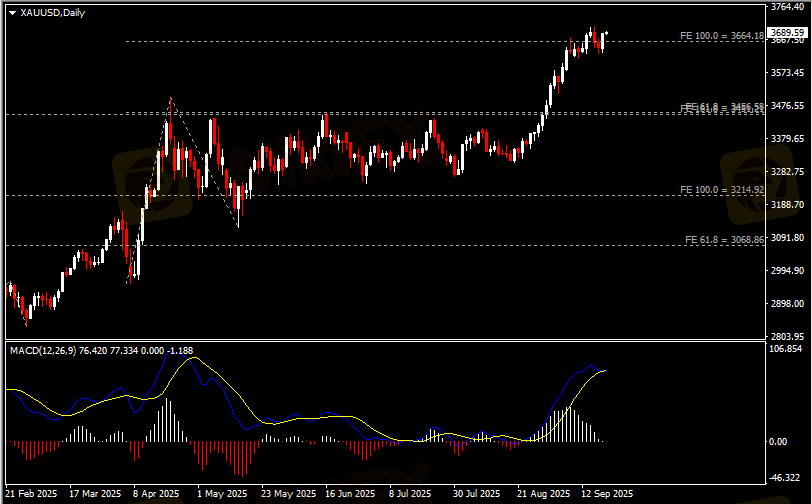
Task: Click the 3282.75 price axis label
Action: coord(788,172)
